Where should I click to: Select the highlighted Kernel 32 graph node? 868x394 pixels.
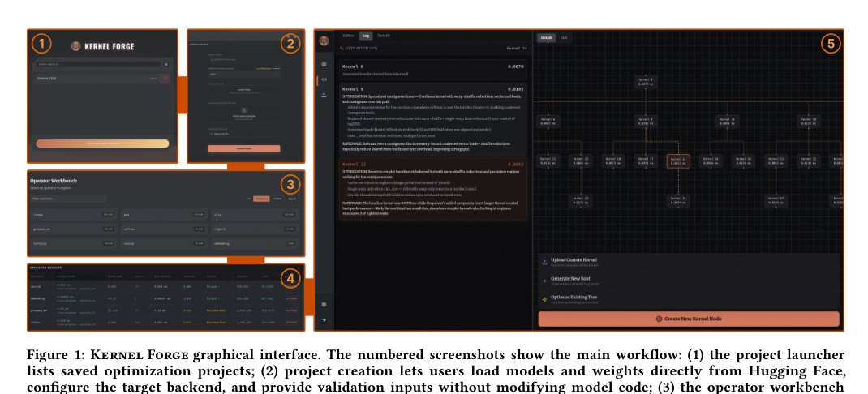tap(678, 161)
